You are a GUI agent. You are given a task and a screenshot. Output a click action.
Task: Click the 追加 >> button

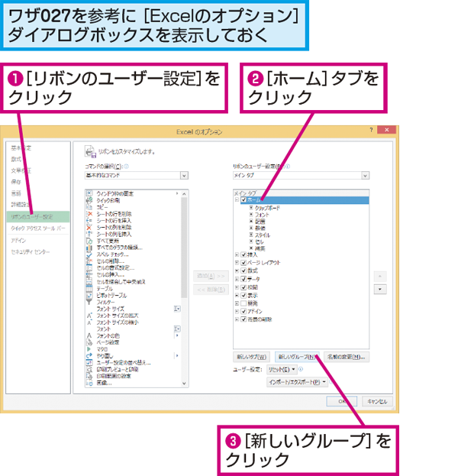click(211, 276)
